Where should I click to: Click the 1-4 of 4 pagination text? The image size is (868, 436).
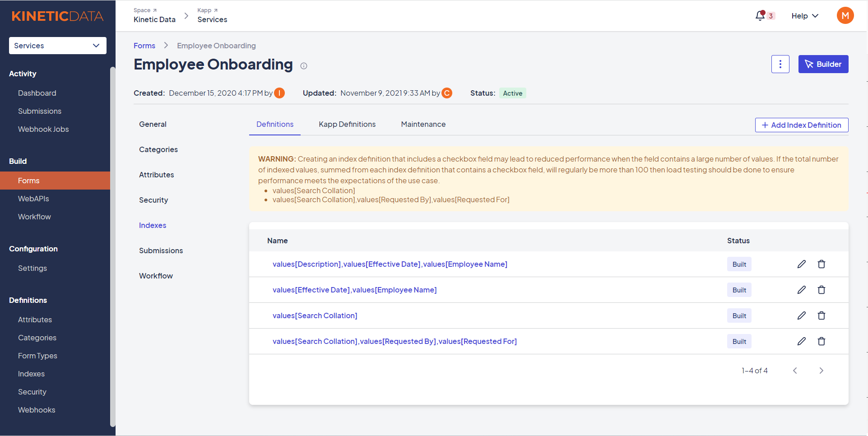point(755,371)
